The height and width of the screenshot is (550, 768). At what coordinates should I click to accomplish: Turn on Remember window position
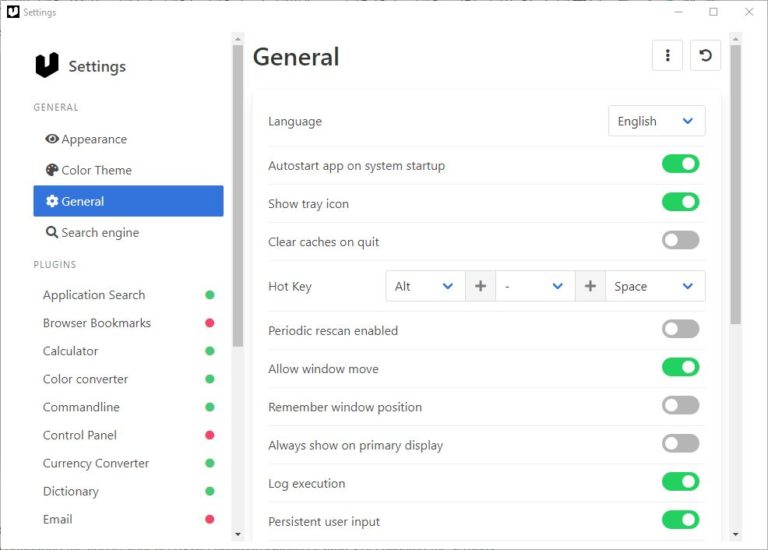[680, 406]
